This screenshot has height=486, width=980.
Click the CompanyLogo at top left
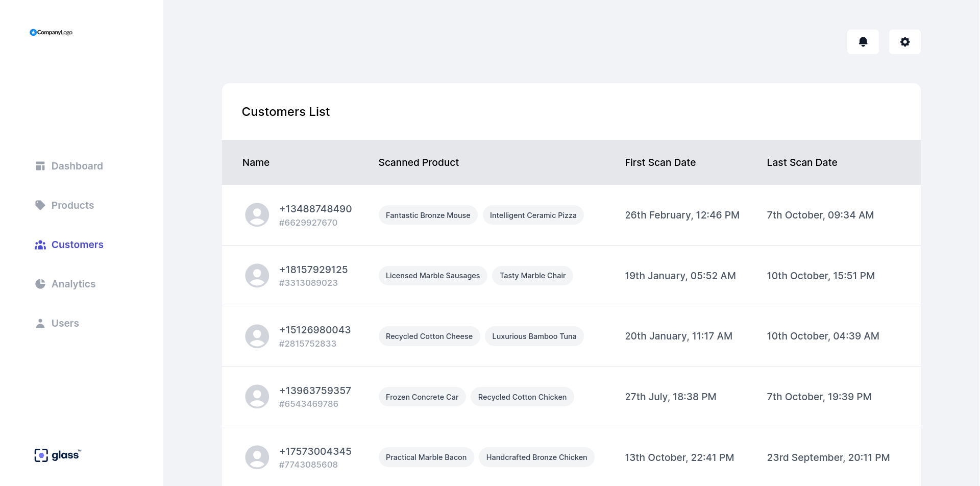(51, 32)
